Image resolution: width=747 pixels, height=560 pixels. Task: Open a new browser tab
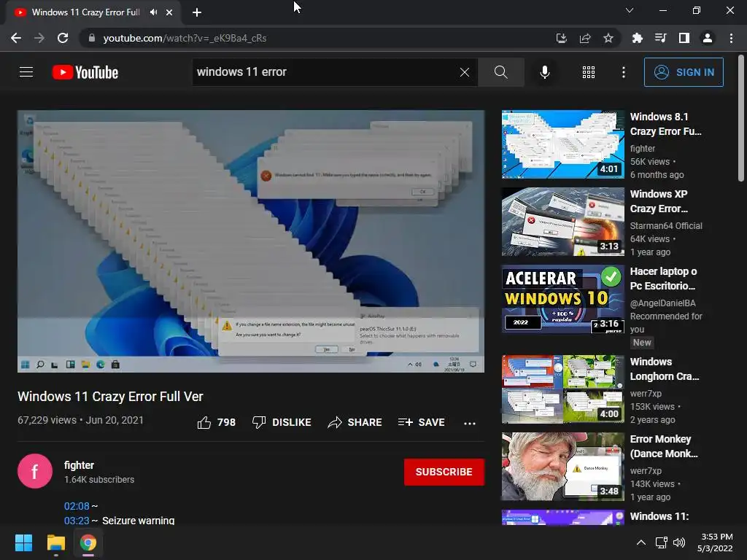[197, 12]
